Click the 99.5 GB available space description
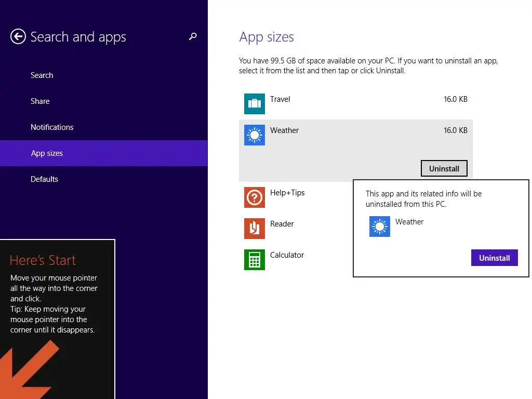Image resolution: width=532 pixels, height=399 pixels. point(368,66)
